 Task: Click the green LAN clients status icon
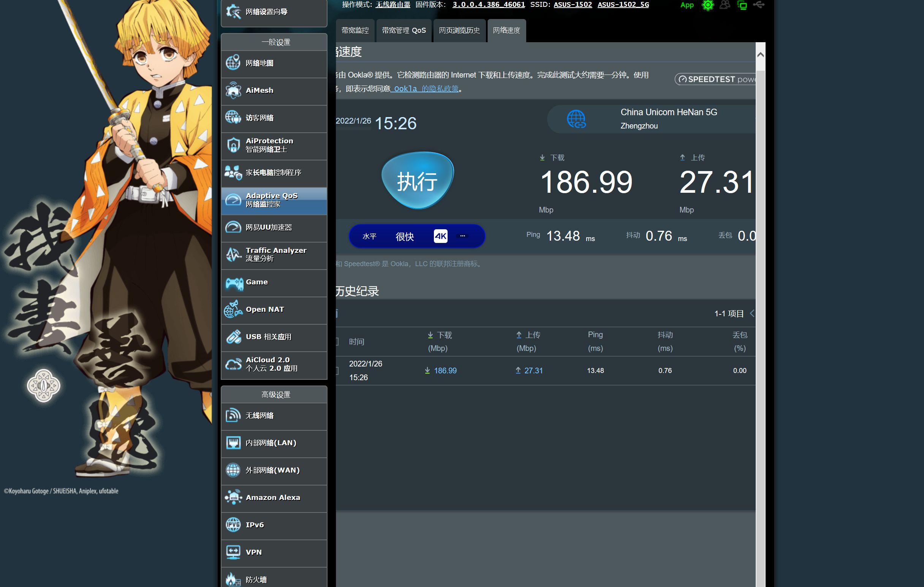(742, 5)
